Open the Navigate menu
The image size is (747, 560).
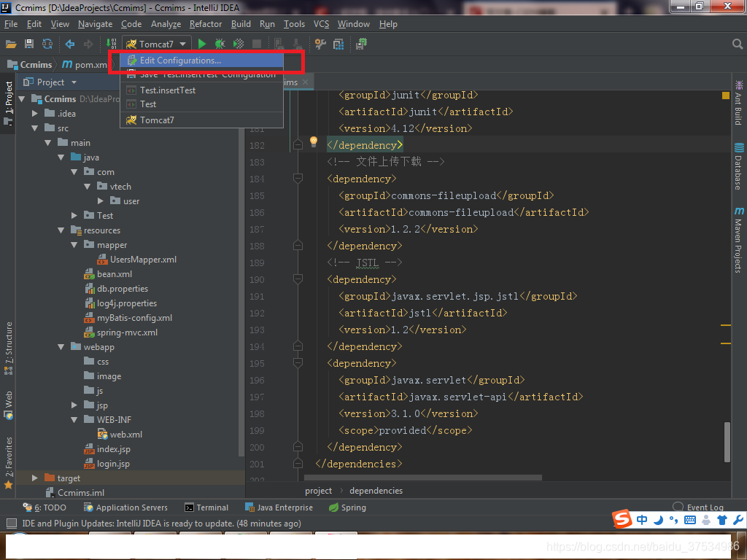[x=96, y=24]
